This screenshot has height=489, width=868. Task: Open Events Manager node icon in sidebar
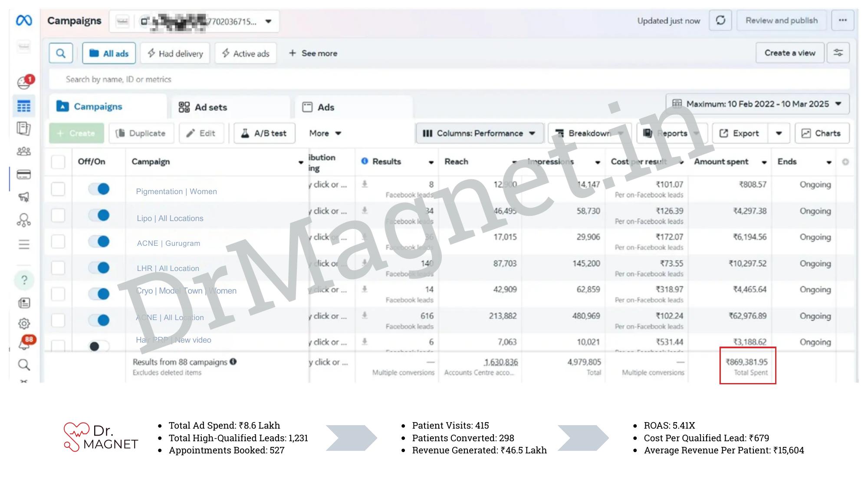click(x=24, y=220)
